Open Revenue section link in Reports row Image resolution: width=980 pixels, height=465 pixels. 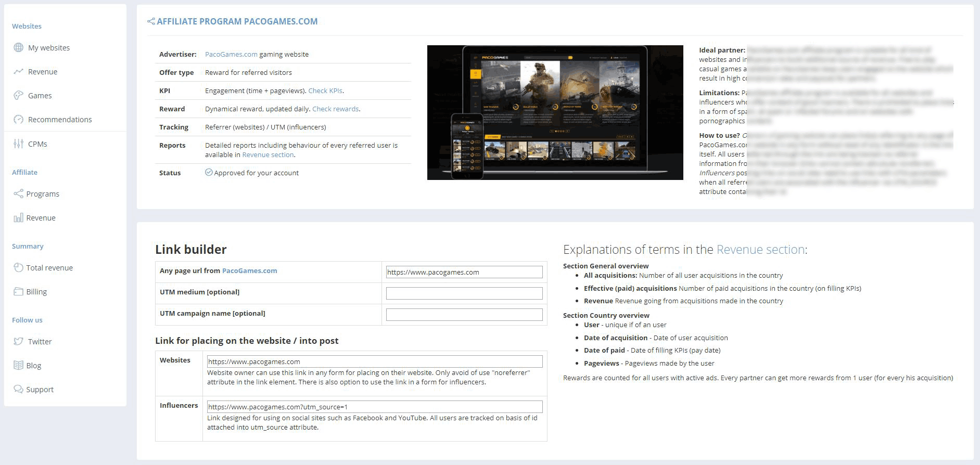pos(268,154)
